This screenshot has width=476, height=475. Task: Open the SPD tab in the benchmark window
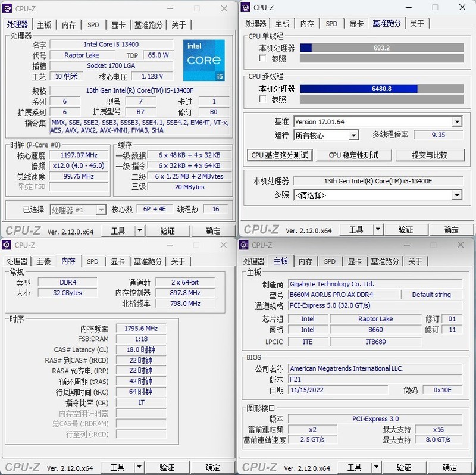pyautogui.click(x=331, y=24)
